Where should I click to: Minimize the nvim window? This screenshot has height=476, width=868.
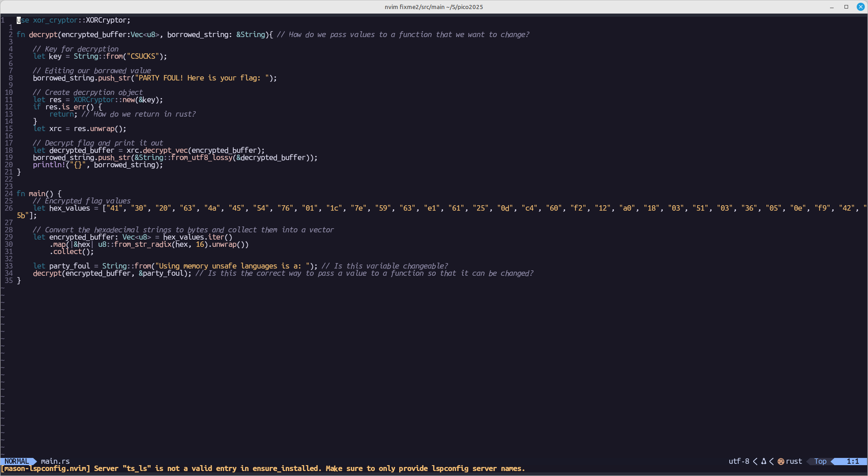pyautogui.click(x=832, y=7)
